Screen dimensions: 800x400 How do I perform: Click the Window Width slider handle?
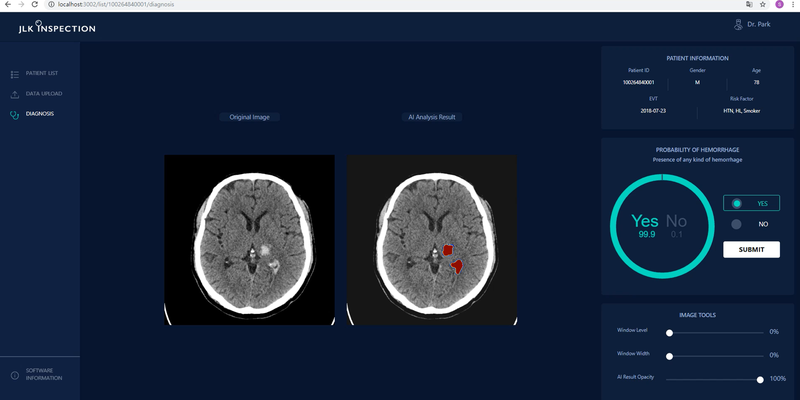pos(669,355)
